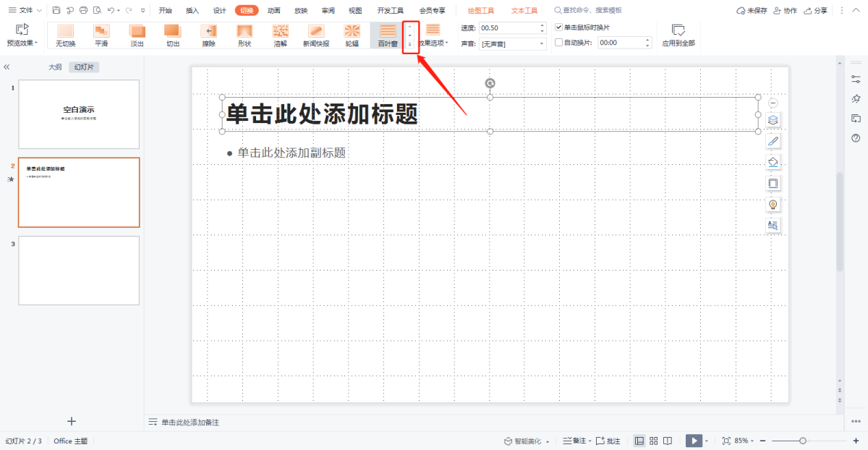Screen dimensions: 868x450
Task: Open the 动画 ribbon tab
Action: tap(273, 11)
